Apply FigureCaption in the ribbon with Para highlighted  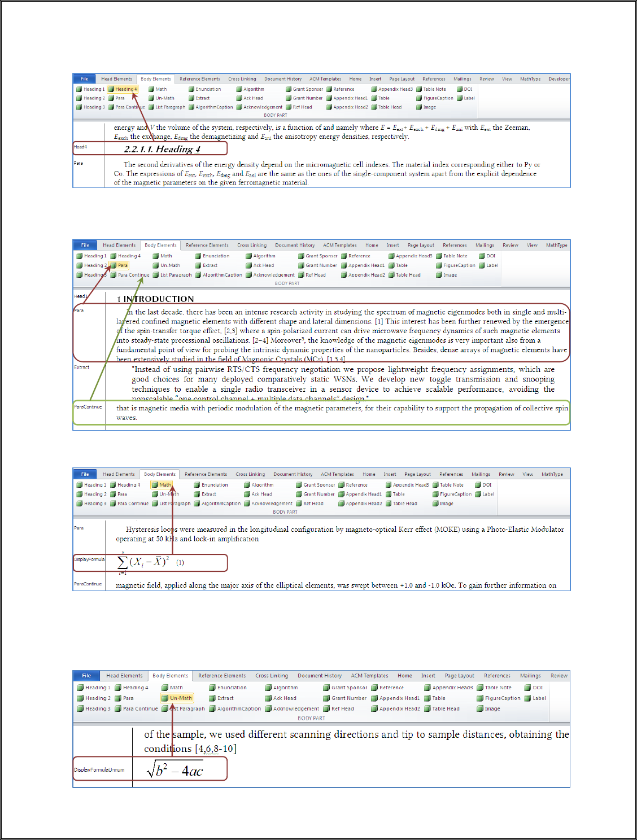click(x=455, y=265)
